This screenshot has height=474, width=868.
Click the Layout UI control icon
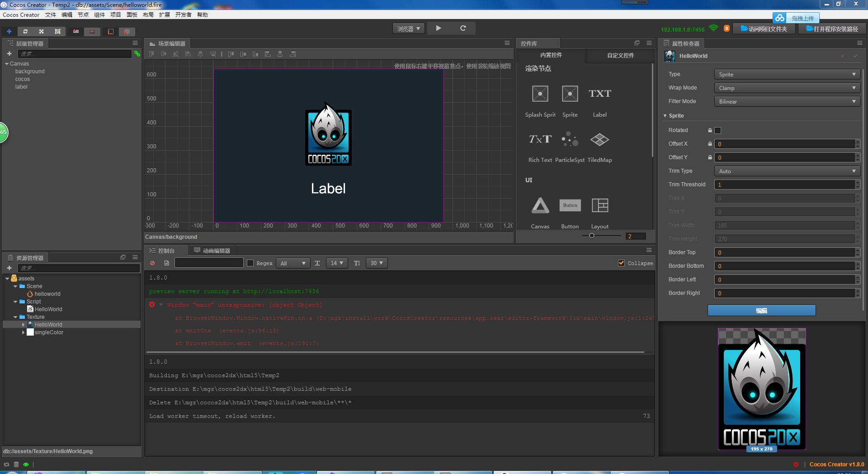tap(600, 205)
